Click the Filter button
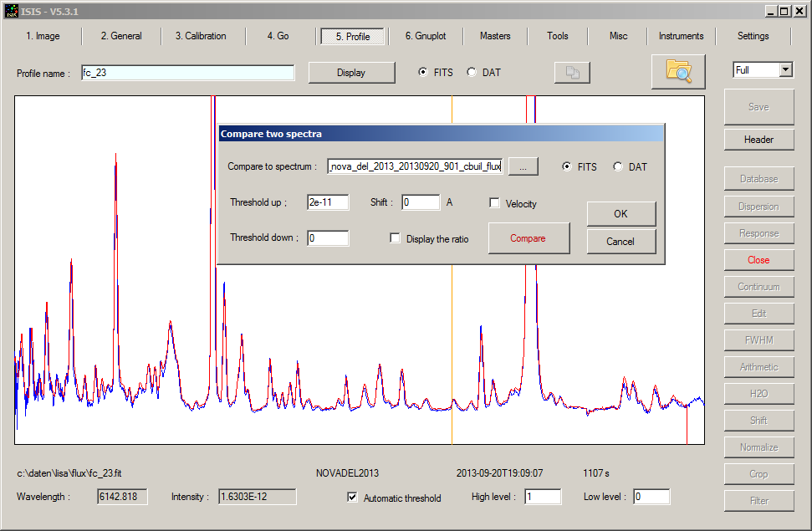Image resolution: width=812 pixels, height=531 pixels. [x=758, y=501]
